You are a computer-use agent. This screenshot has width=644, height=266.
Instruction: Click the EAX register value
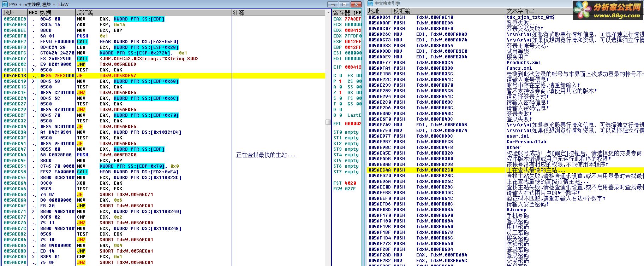pyautogui.click(x=353, y=19)
